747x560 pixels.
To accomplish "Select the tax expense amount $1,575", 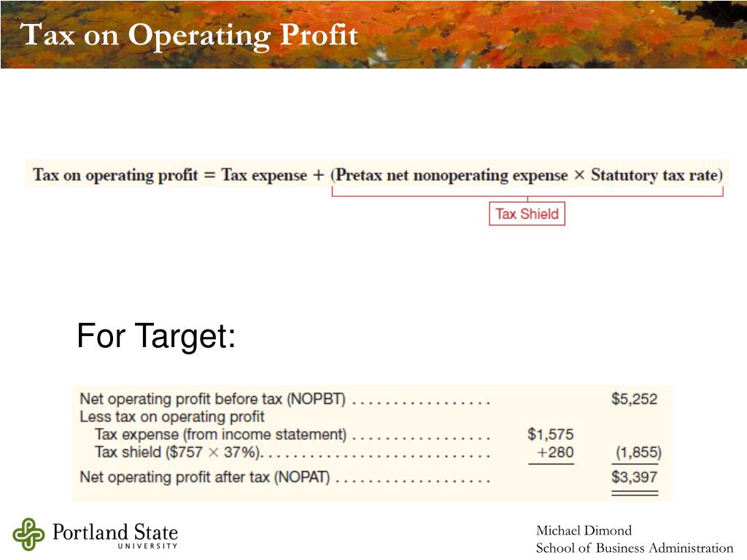I will click(550, 435).
